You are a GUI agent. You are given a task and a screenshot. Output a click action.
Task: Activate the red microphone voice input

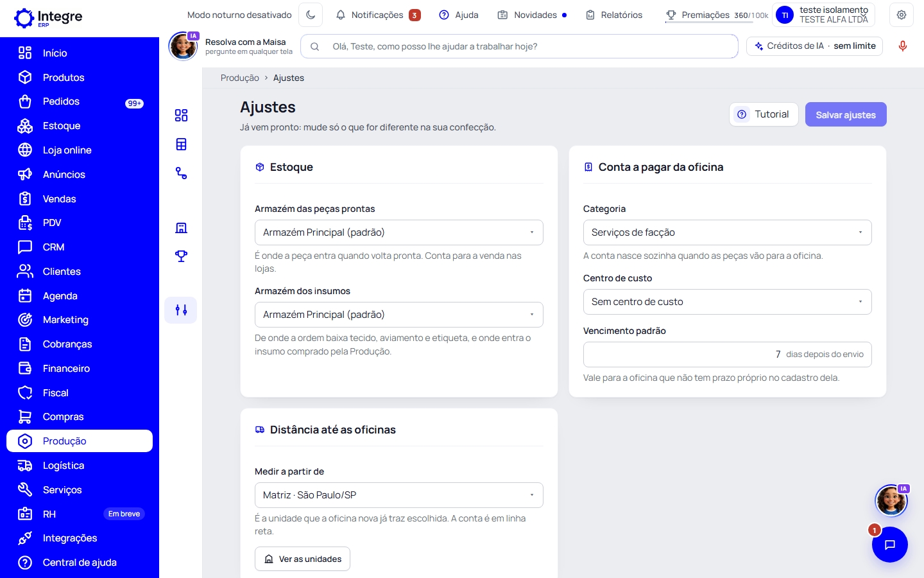pyautogui.click(x=903, y=46)
